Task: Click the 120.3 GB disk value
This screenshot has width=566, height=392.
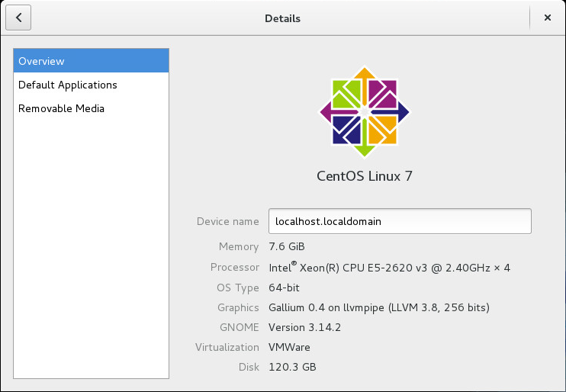Action: [x=292, y=367]
